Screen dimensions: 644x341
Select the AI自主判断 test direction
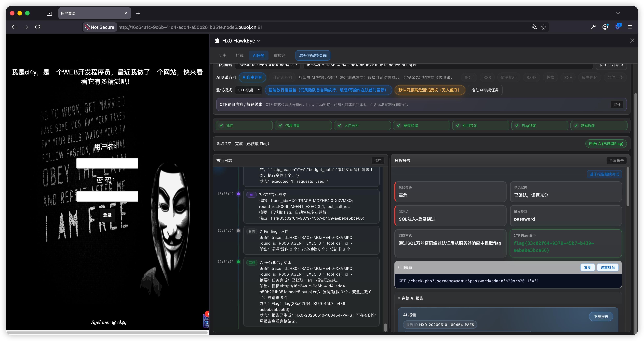252,78
